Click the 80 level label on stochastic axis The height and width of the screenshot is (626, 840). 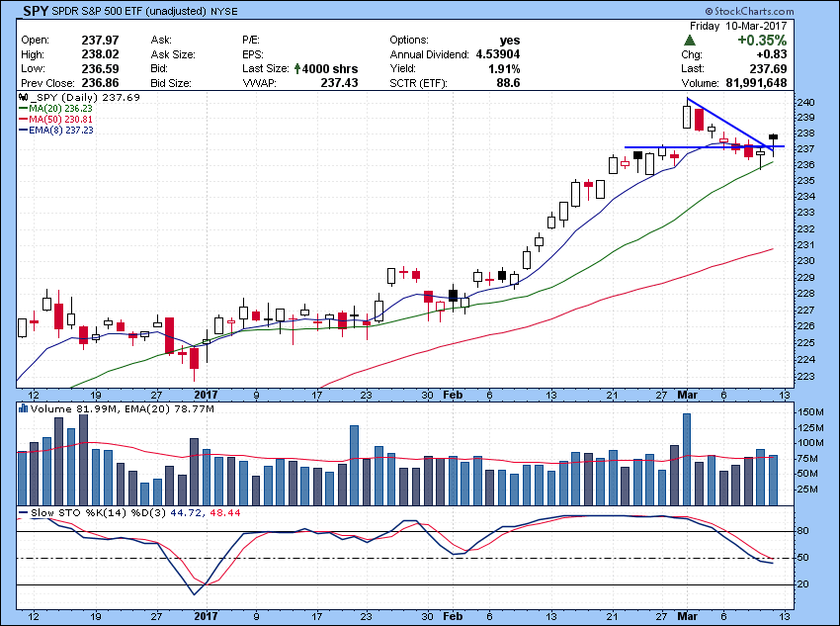tap(803, 531)
